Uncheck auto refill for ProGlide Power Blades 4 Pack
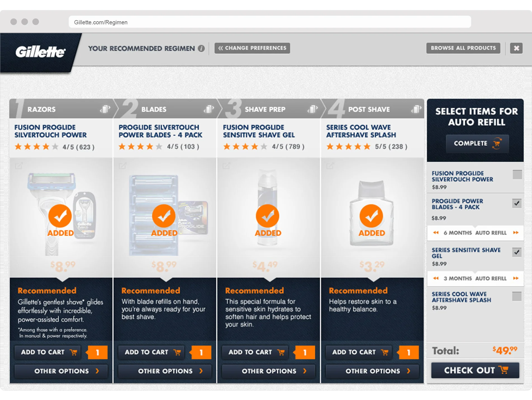 pos(517,203)
